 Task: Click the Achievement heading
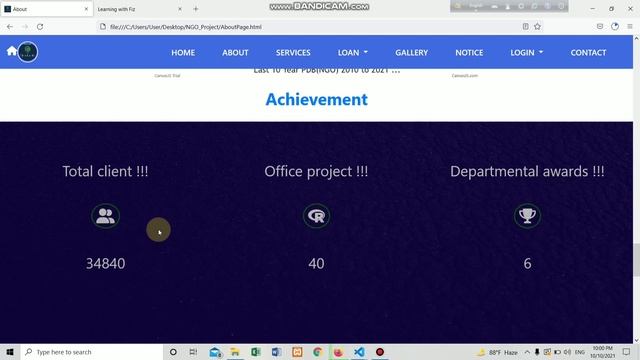tap(316, 99)
